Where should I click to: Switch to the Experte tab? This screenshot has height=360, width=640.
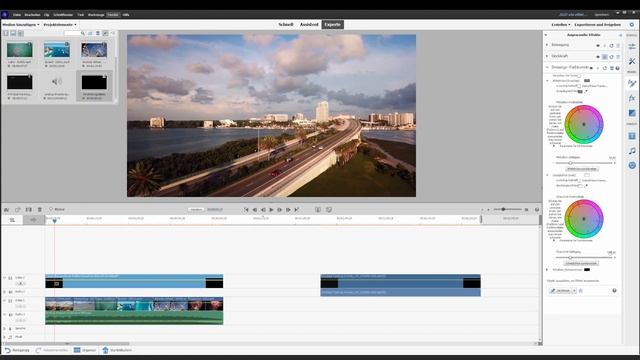(333, 24)
